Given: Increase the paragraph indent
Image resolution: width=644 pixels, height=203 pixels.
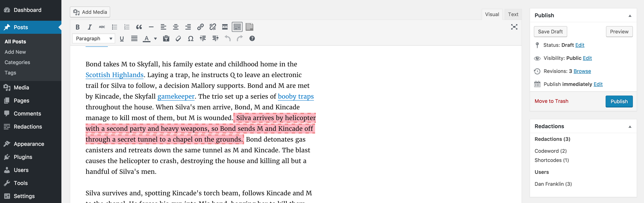Looking at the screenshot, I should (215, 39).
